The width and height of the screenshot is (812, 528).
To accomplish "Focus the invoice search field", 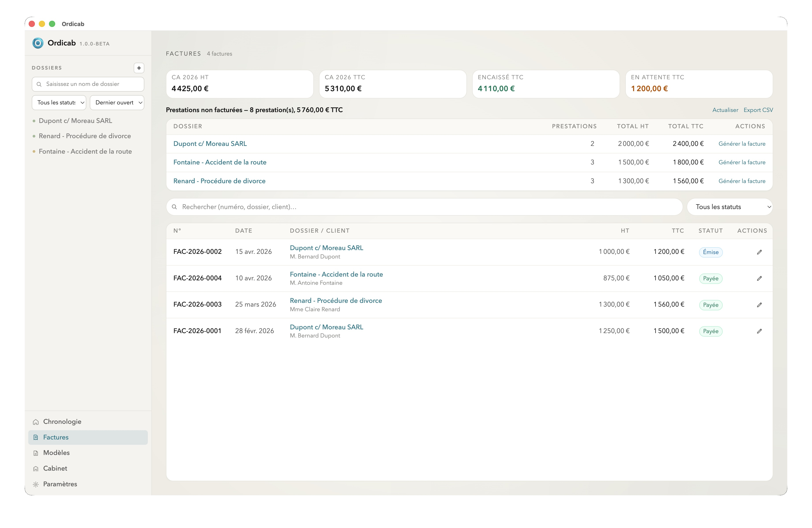I will click(424, 207).
